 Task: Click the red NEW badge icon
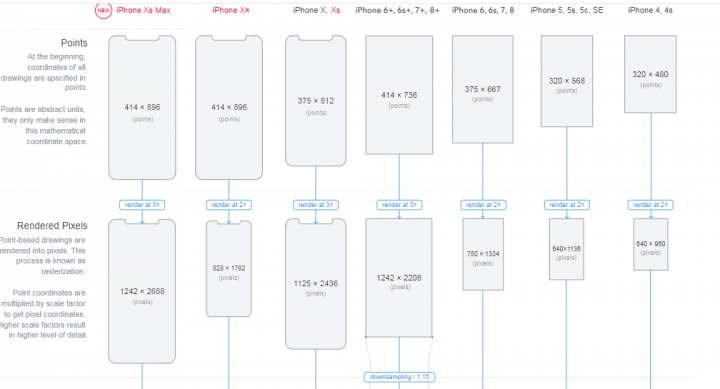[x=103, y=10]
